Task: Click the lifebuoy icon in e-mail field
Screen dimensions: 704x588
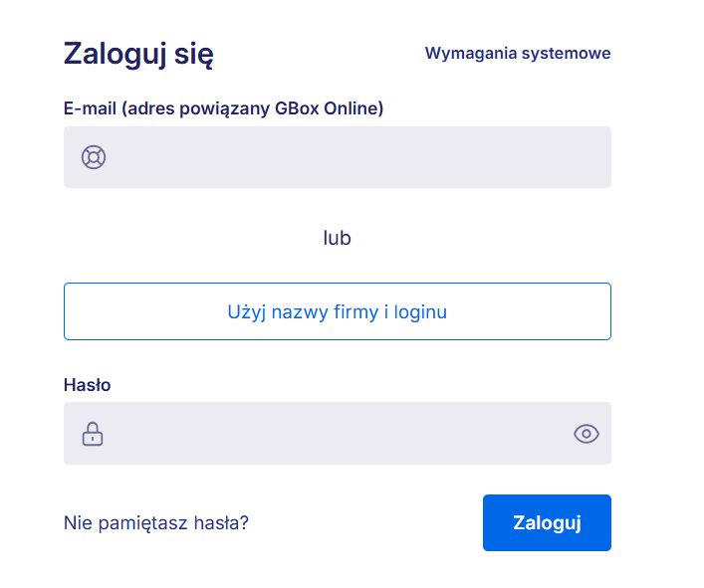Action: [x=94, y=157]
